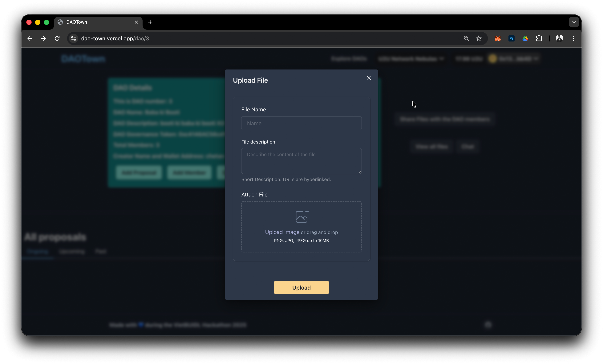
Task: Open a new browser tab
Action: 150,22
